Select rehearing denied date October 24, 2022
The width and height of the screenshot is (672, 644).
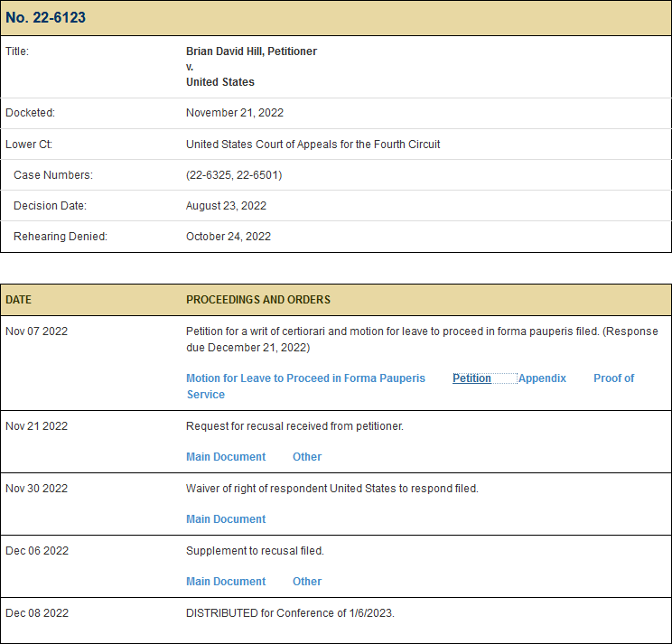(x=228, y=237)
